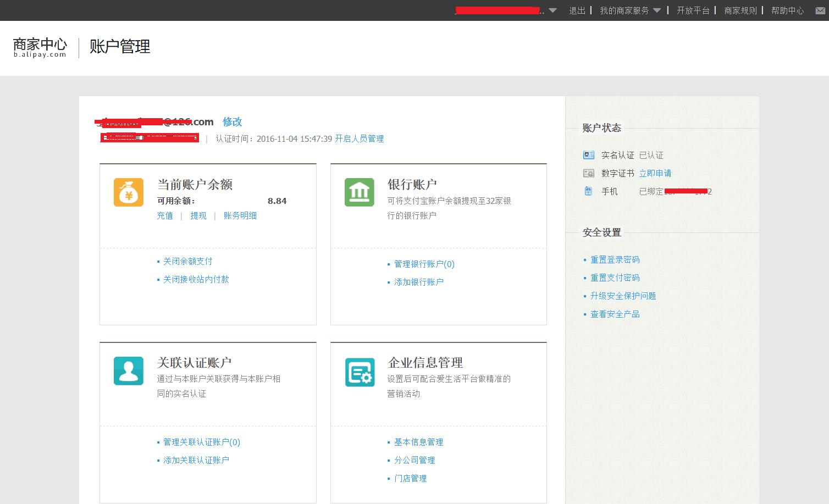This screenshot has height=504, width=829.
Task: Click the 手机 phone icon
Action: 588,191
